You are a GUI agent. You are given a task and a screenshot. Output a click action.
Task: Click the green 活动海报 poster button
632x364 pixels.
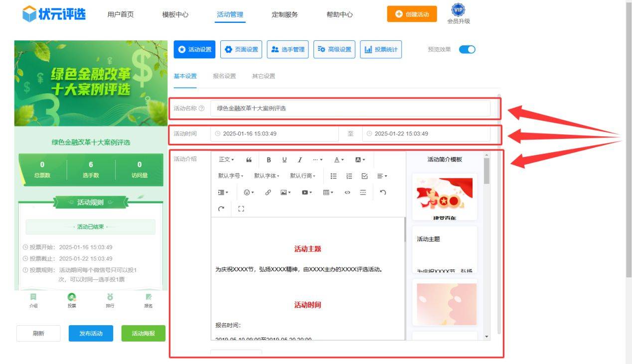point(143,333)
